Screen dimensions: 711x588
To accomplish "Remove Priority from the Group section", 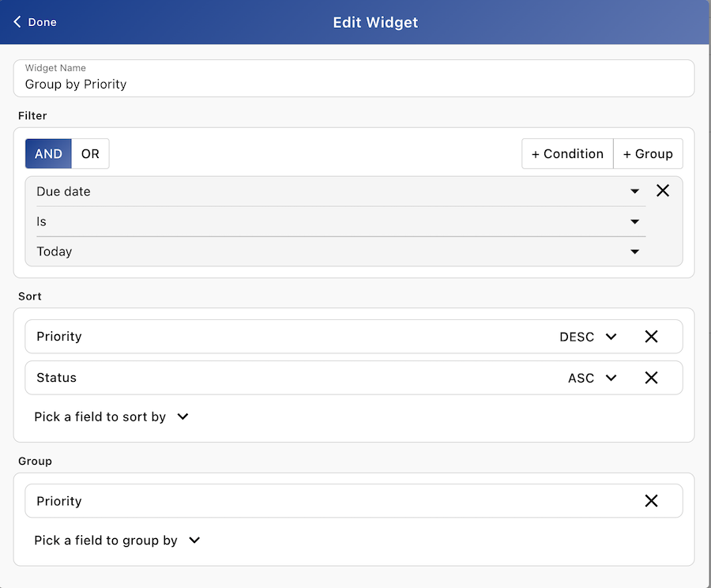I will [652, 500].
